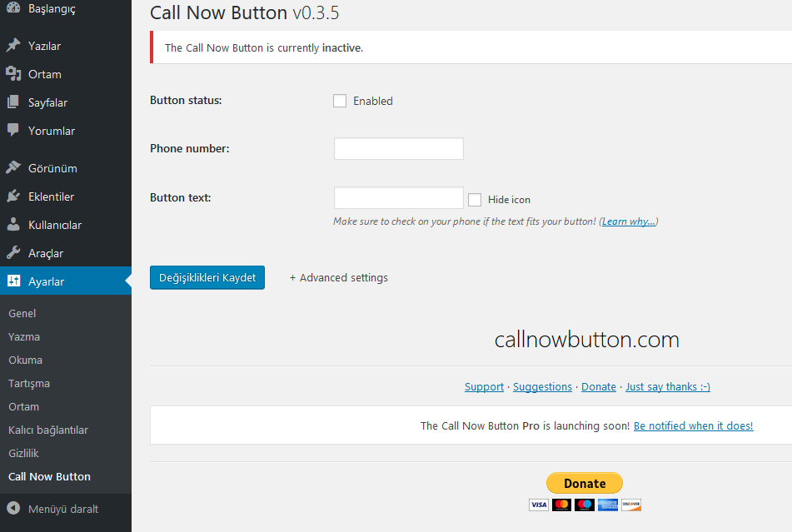Image resolution: width=792 pixels, height=532 pixels.
Task: Click the Mastercard icon under Donate
Action: tap(561, 505)
